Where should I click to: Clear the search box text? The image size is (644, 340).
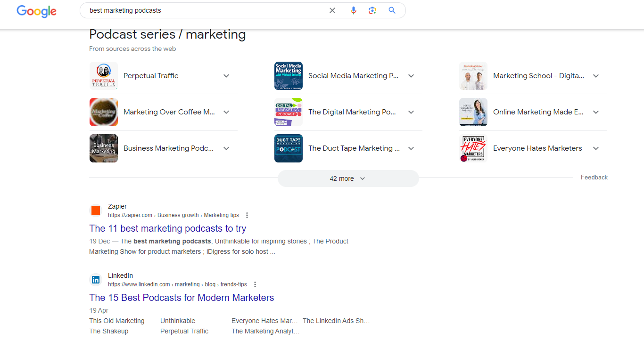click(332, 10)
